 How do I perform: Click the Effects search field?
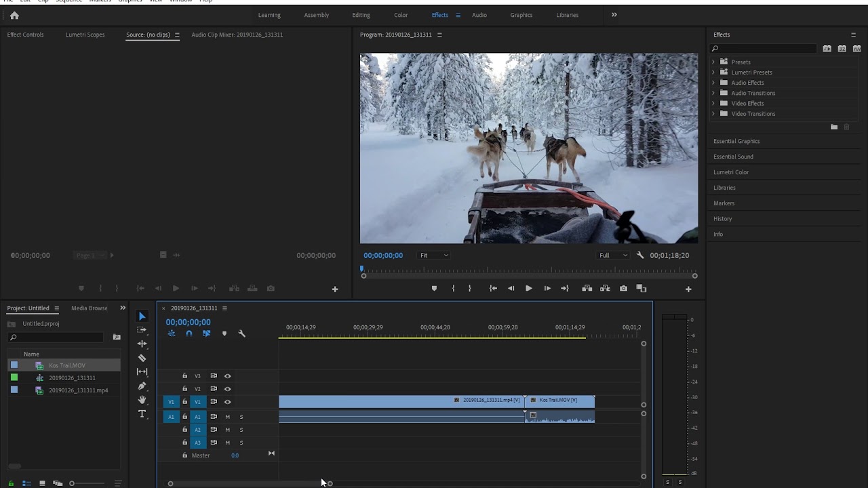[764, 49]
